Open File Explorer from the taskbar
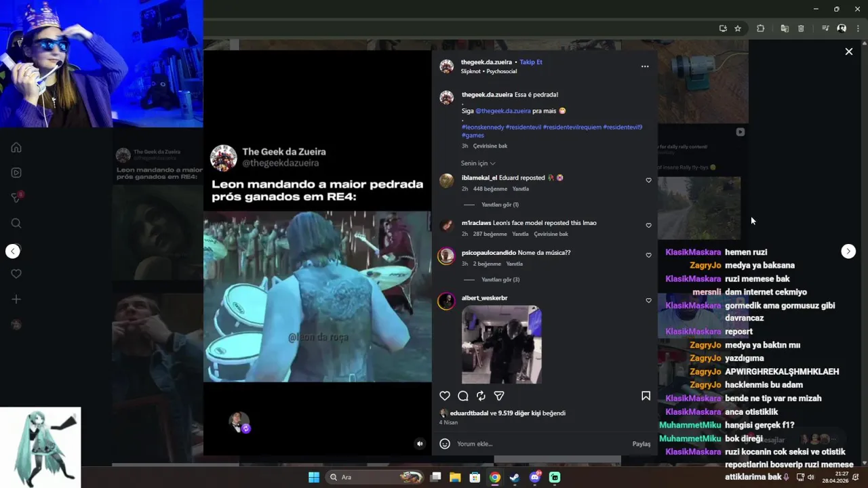Viewport: 868px width, 488px height. [455, 477]
